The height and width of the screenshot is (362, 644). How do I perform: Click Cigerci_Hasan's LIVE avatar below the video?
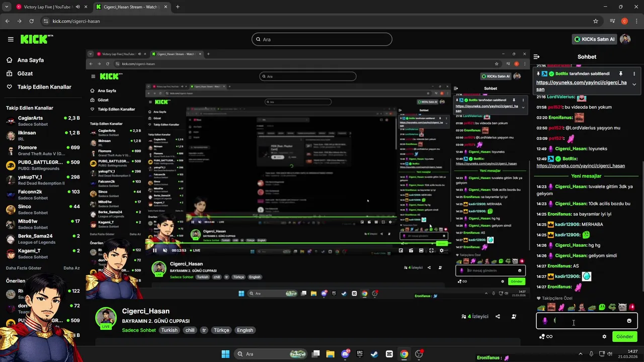click(x=106, y=318)
